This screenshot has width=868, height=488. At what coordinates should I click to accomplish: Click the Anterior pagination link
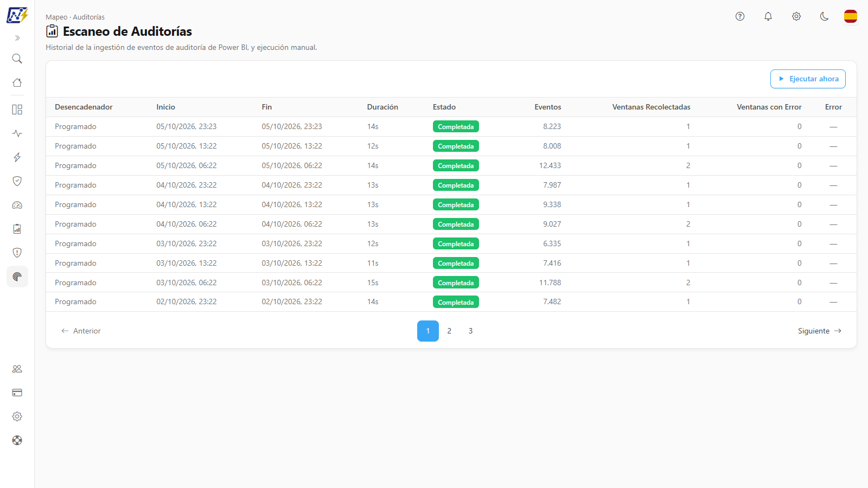(81, 331)
